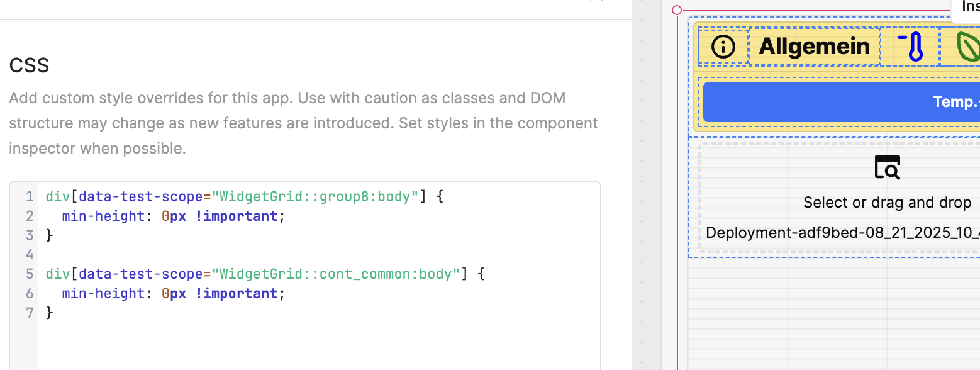
Task: Select the Allgemein heading text component
Action: pos(814,47)
